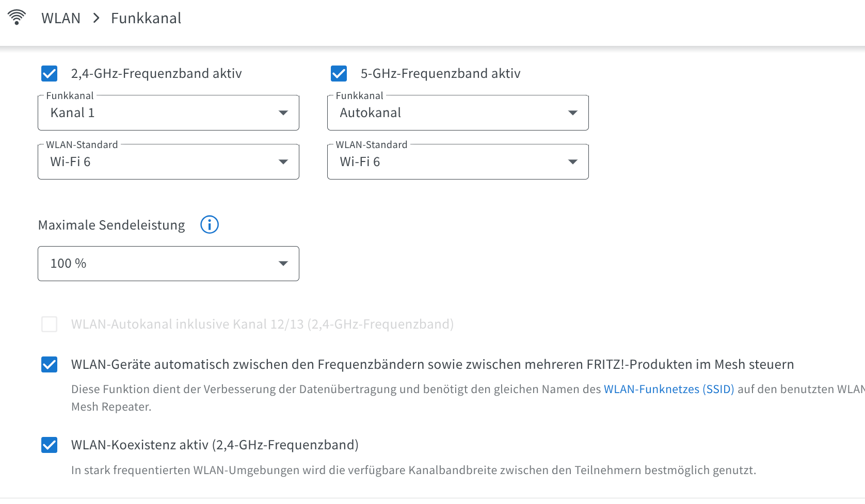Open the 5-GHz WLAN-Standard Wi-Fi 6 dropdown

[x=458, y=162]
